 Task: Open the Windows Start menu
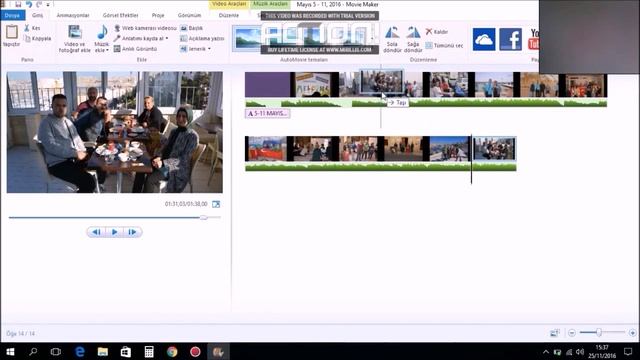click(x=11, y=351)
